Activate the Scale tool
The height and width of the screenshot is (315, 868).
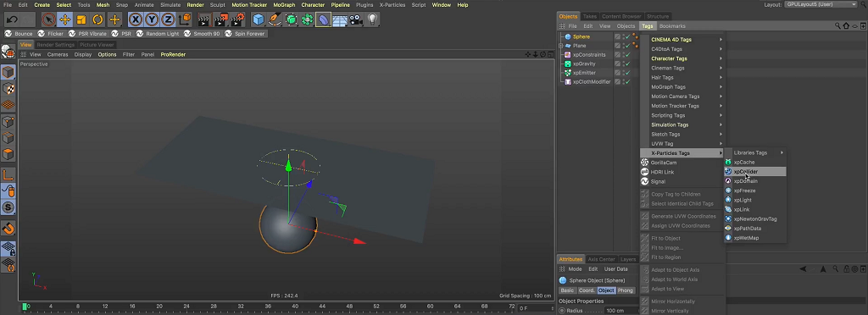81,19
